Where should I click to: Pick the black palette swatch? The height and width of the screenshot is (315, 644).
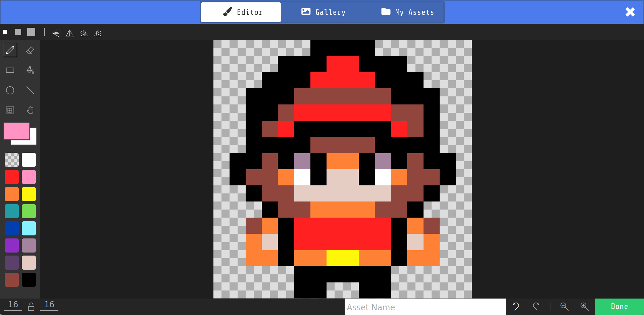[29, 280]
